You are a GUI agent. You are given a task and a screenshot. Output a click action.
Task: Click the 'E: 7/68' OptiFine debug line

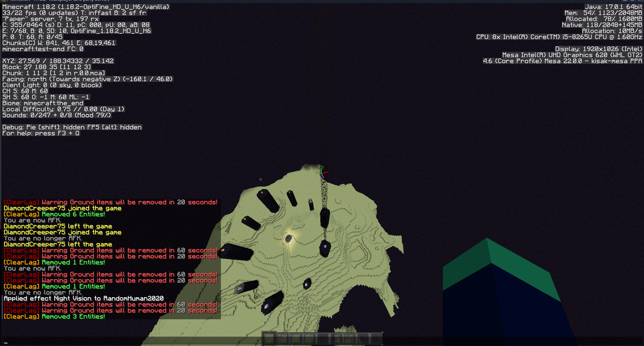77,31
